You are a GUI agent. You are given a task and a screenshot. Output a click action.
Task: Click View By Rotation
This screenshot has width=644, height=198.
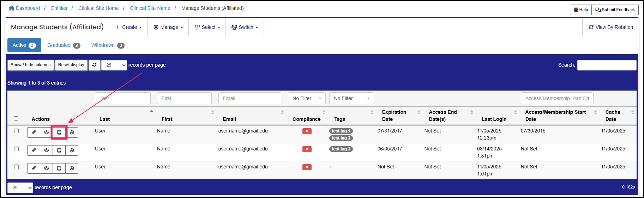611,27
